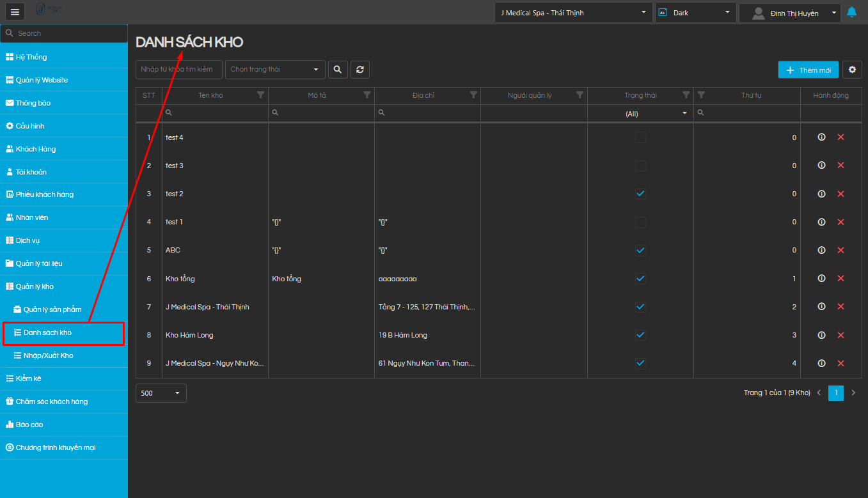Click the refresh list icon
The height and width of the screenshot is (498, 868).
pos(360,70)
